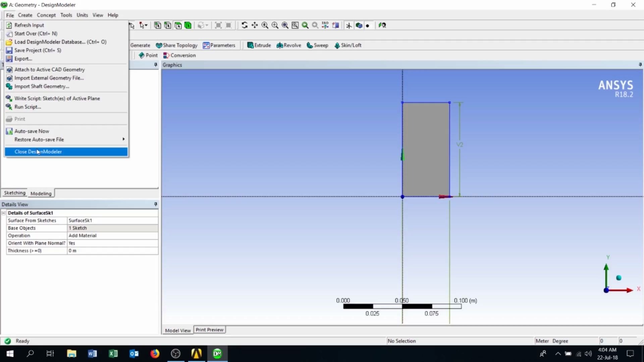Screen dimensions: 644x362
Task: Open the Excel taskbar icon
Action: 113,353
